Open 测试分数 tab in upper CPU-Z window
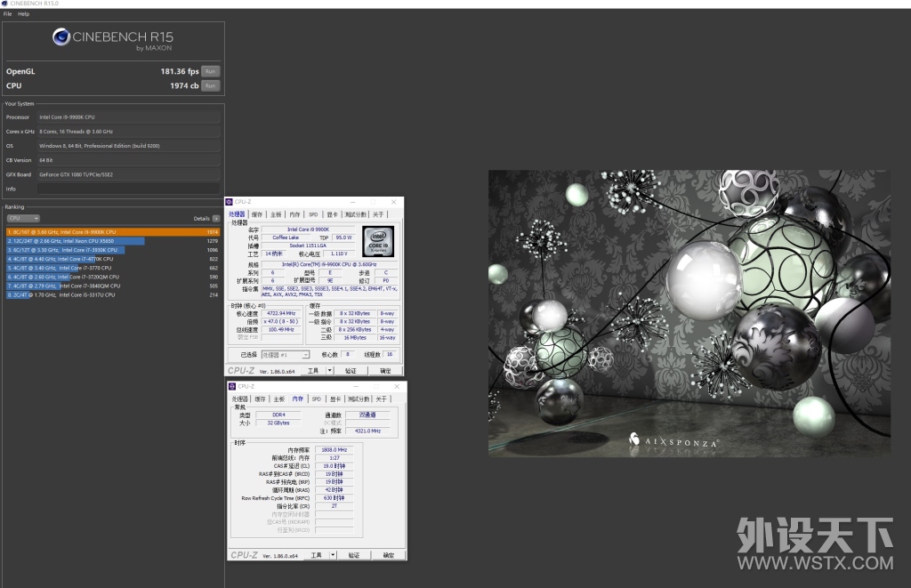 pos(356,214)
